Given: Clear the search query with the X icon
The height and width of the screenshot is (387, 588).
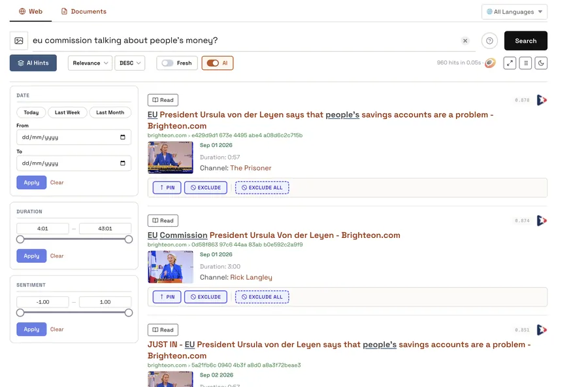Looking at the screenshot, I should pos(465,41).
